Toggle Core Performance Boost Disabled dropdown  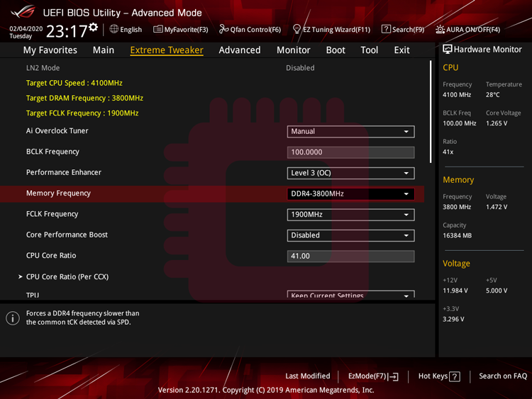[x=350, y=235]
